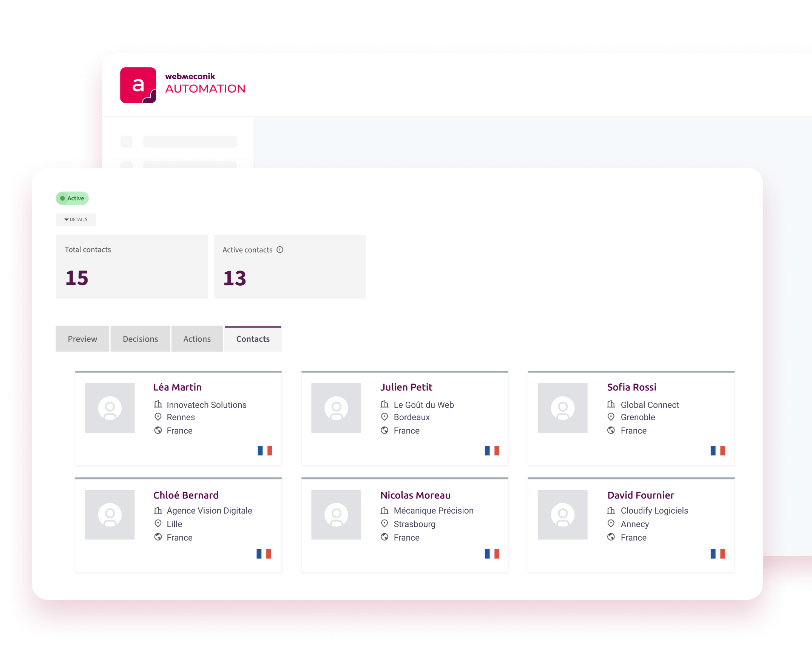Click Julien Petit's avatar thumbnail
The width and height of the screenshot is (812, 653).
click(x=336, y=408)
